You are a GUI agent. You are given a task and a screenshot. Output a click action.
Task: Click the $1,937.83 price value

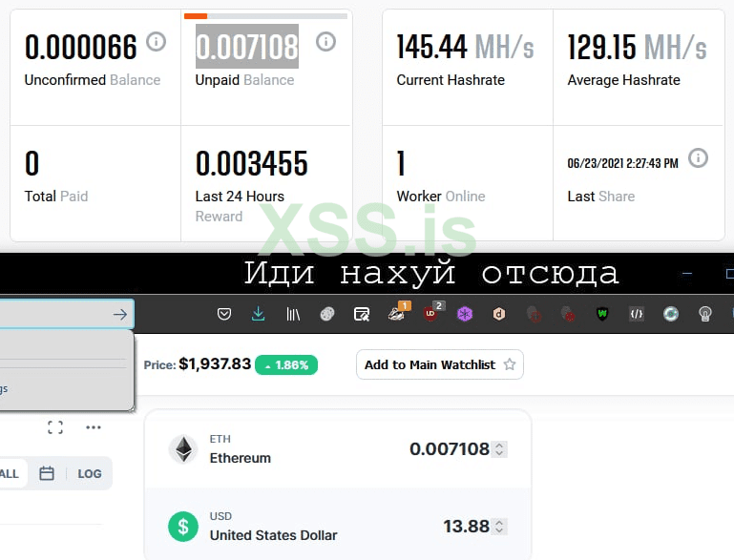coord(215,363)
